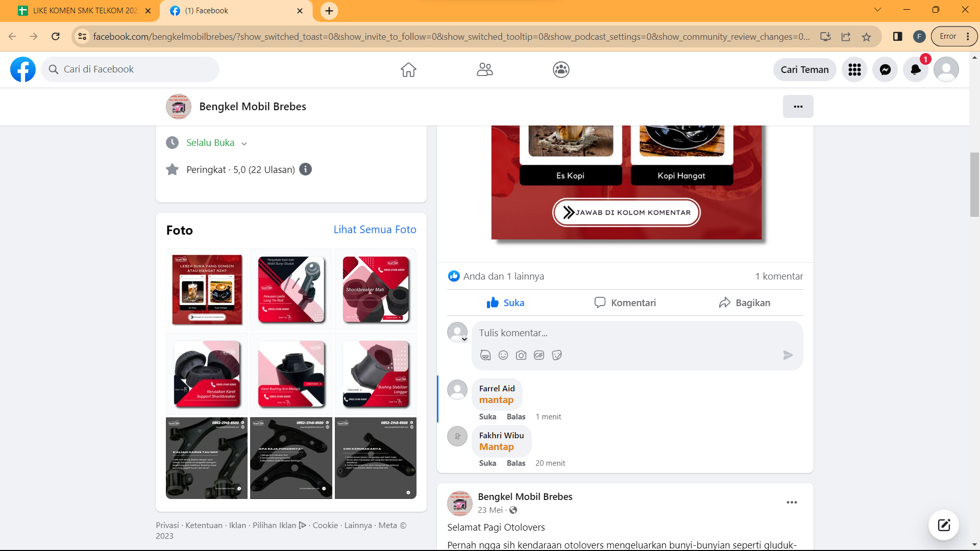This screenshot has height=551, width=980.
Task: Click the emoji icon in comment box
Action: pyautogui.click(x=503, y=355)
